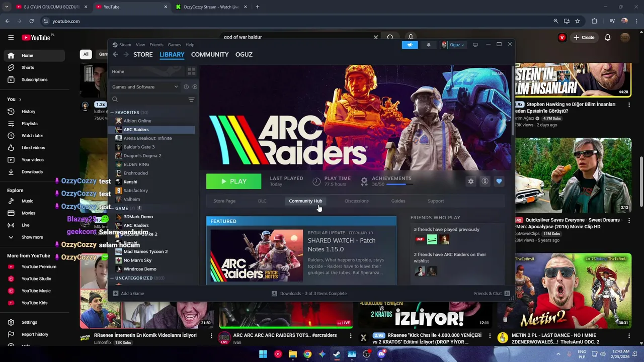Open Liked videos in YouTube sidebar
This screenshot has height=362, width=644.
click(x=33, y=148)
